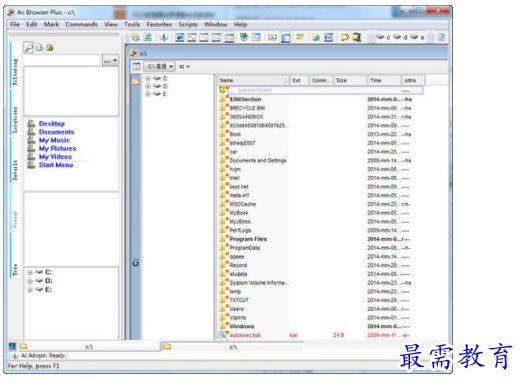Expand C: in the inner folder tree

point(148,78)
